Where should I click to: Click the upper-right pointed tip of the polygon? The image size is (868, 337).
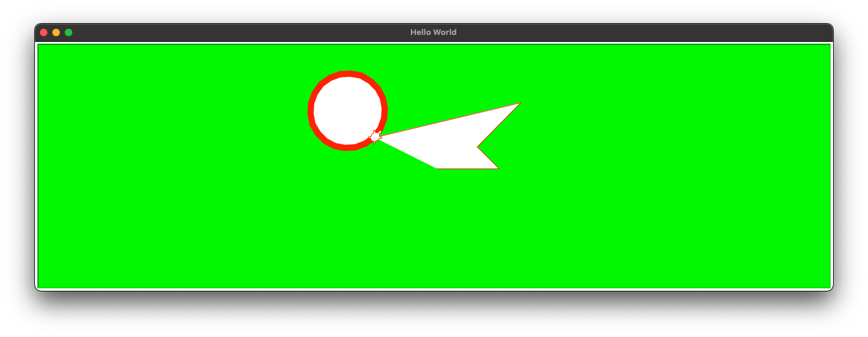point(519,104)
